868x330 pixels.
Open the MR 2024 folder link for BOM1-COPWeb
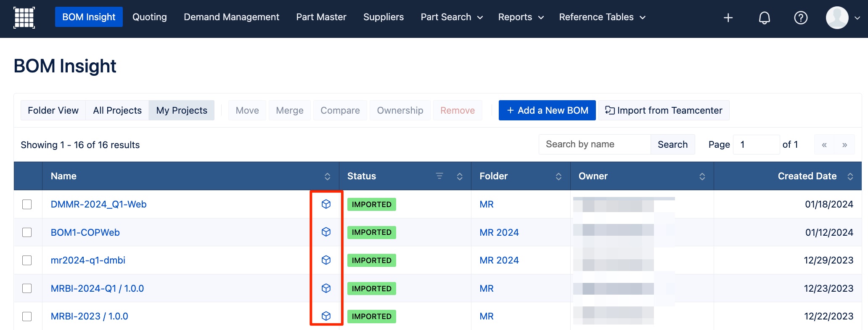499,232
